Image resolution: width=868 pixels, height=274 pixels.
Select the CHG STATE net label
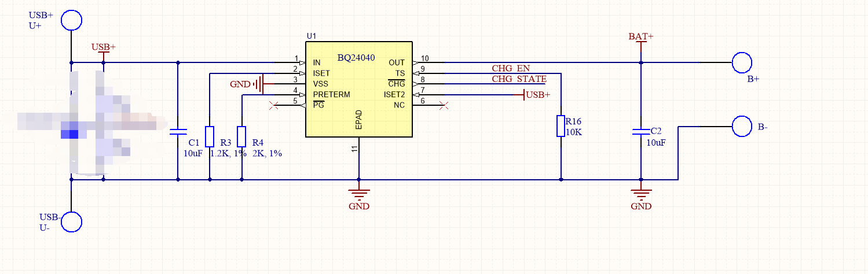coord(519,79)
